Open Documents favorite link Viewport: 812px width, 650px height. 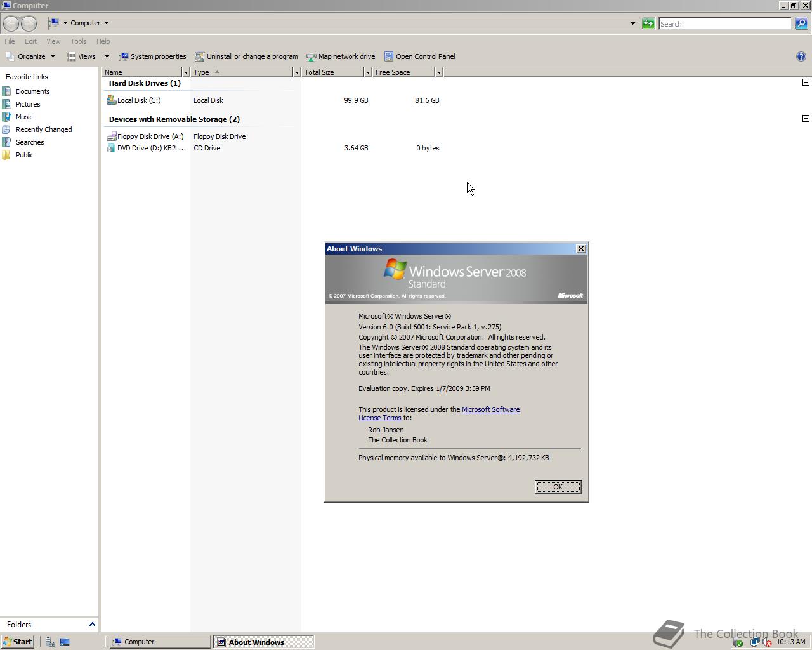32,91
